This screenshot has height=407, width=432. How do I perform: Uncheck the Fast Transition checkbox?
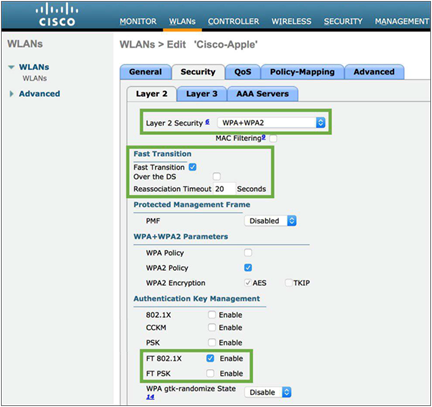(x=193, y=167)
